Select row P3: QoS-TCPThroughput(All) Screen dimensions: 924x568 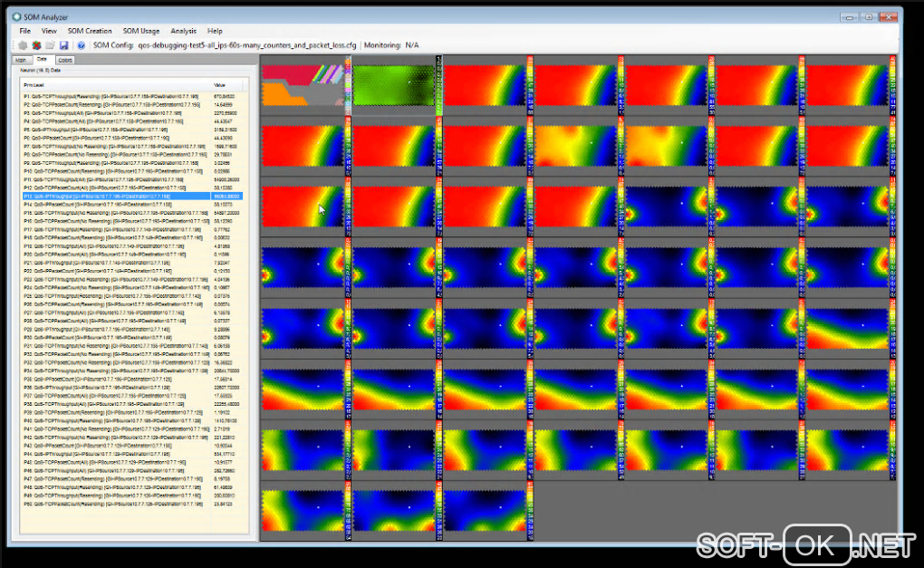(x=132, y=112)
